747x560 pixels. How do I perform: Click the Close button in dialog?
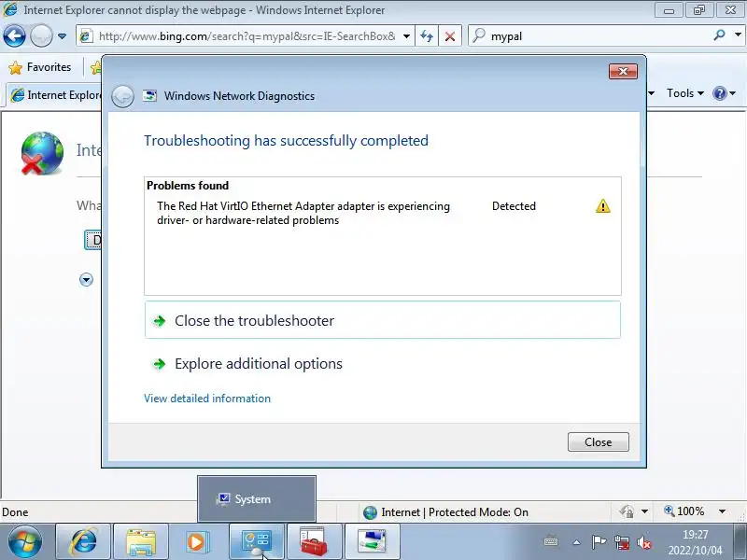click(598, 441)
